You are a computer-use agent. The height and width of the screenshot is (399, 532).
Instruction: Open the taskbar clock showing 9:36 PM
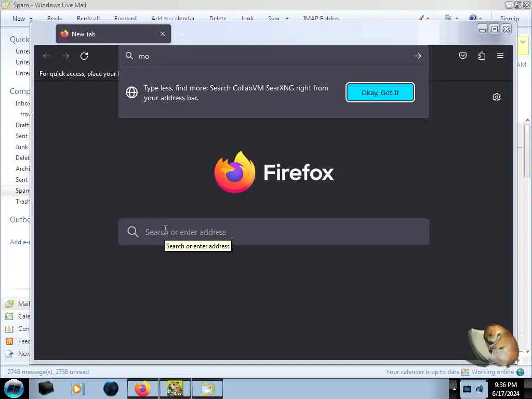click(506, 389)
